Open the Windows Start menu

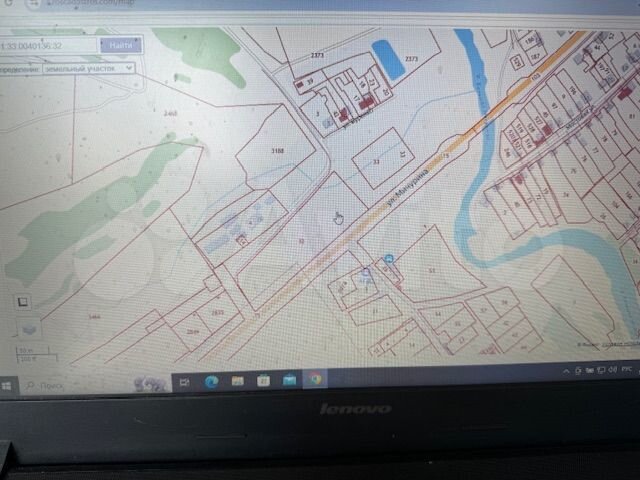(x=8, y=384)
